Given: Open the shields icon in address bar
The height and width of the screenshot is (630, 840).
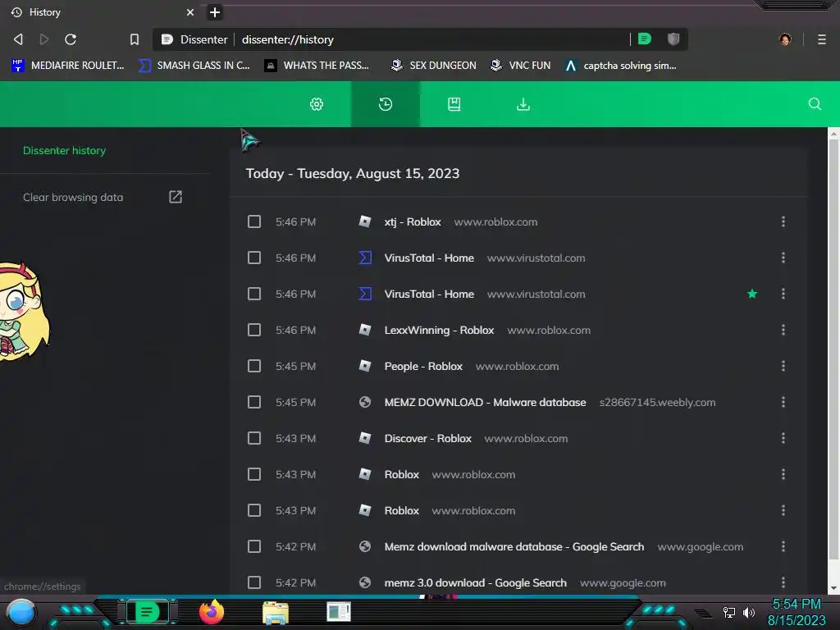Looking at the screenshot, I should tap(673, 39).
